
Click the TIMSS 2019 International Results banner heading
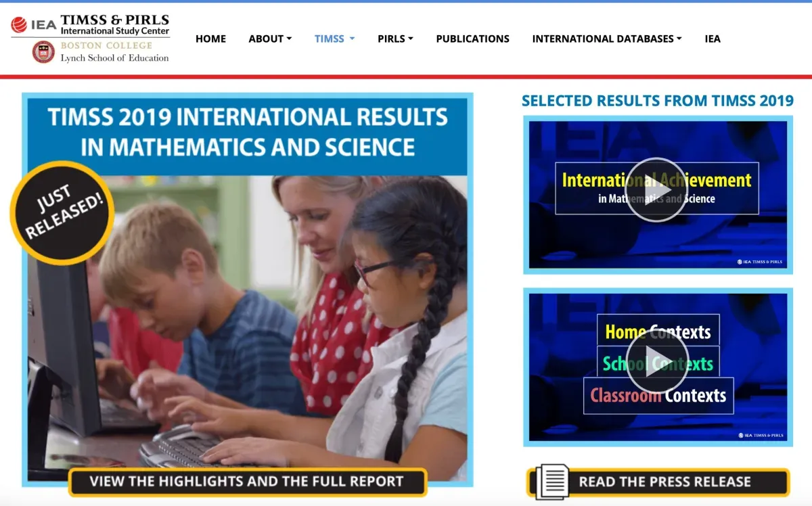(x=248, y=132)
